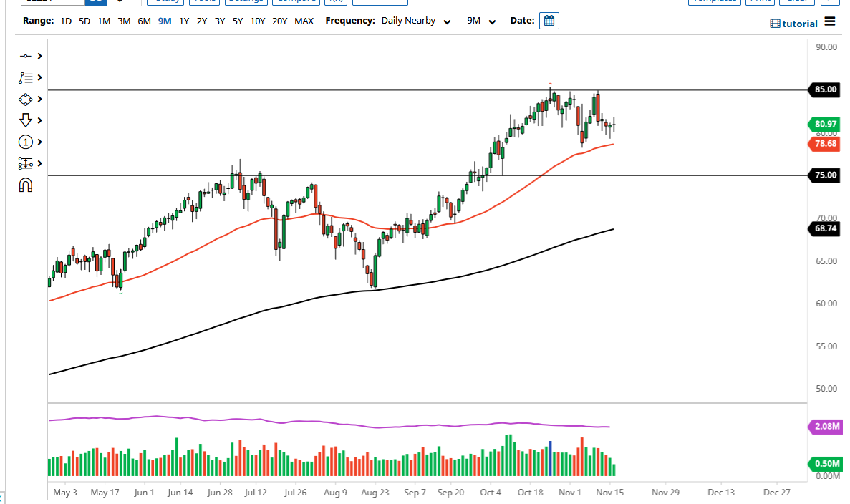The image size is (850, 504).
Task: Open the 9M period dropdown
Action: [481, 21]
